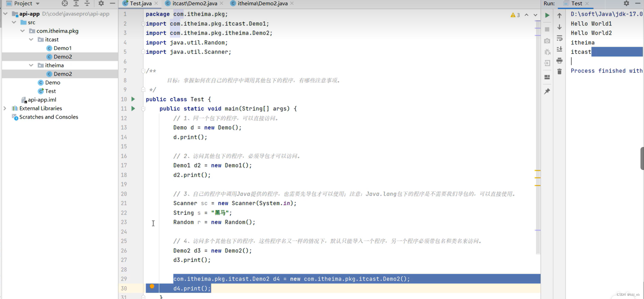This screenshot has width=644, height=299.
Task: Click 'Process finished with' console line
Action: (606, 71)
